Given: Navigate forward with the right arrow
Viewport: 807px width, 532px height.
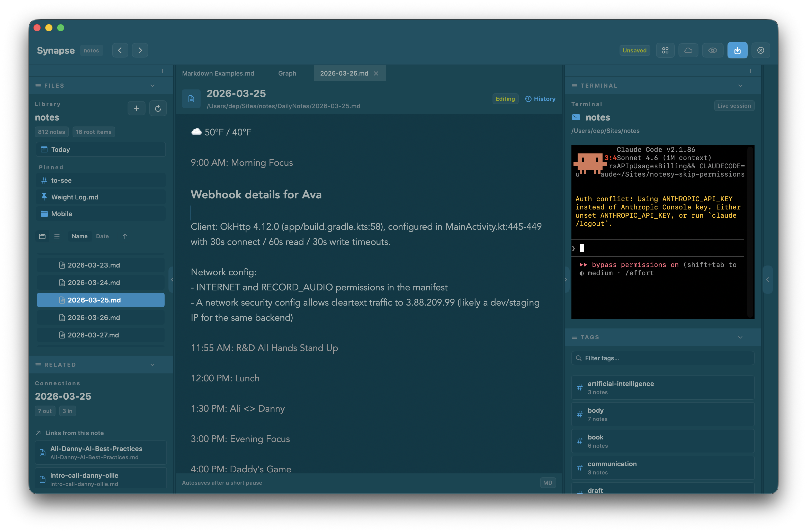Looking at the screenshot, I should coord(140,50).
